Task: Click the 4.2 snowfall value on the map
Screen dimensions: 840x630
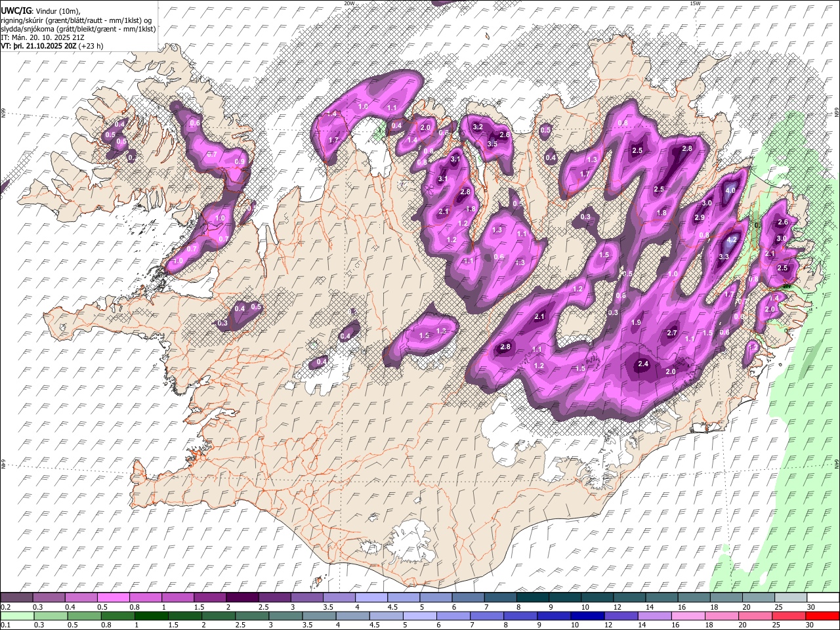Action: click(733, 240)
